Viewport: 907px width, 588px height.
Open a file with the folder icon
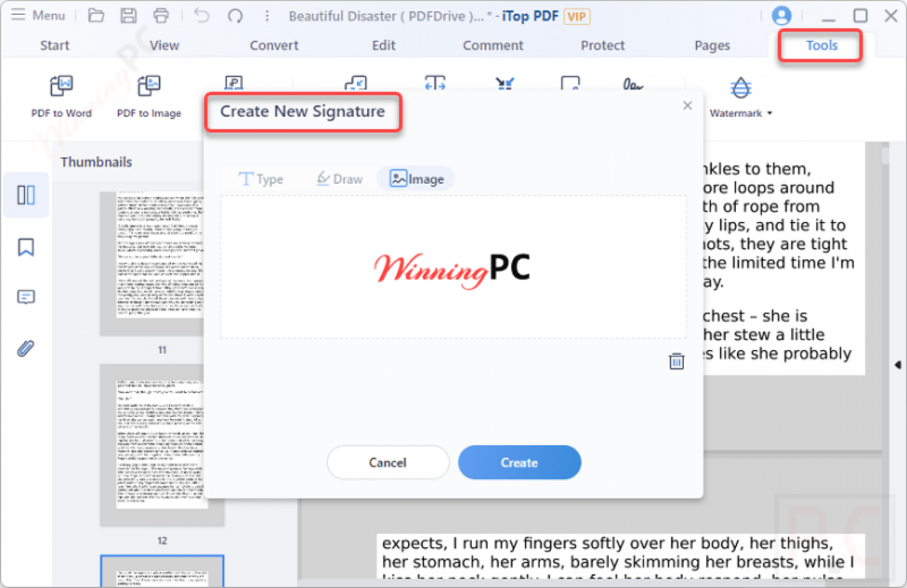(96, 15)
